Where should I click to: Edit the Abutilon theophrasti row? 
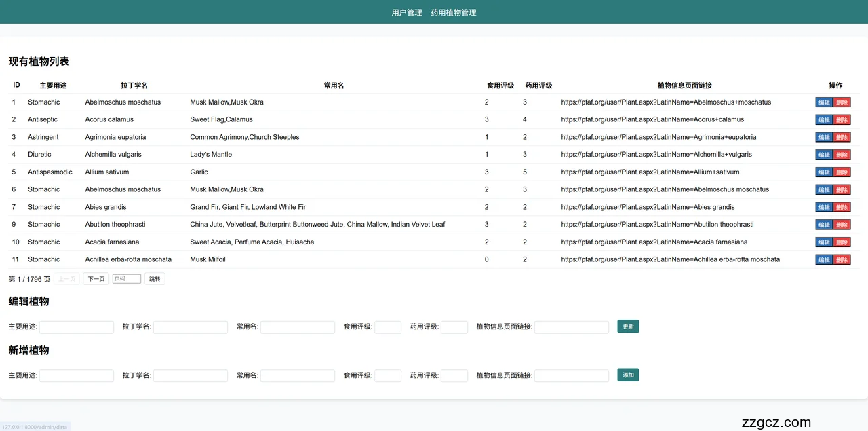click(x=823, y=225)
